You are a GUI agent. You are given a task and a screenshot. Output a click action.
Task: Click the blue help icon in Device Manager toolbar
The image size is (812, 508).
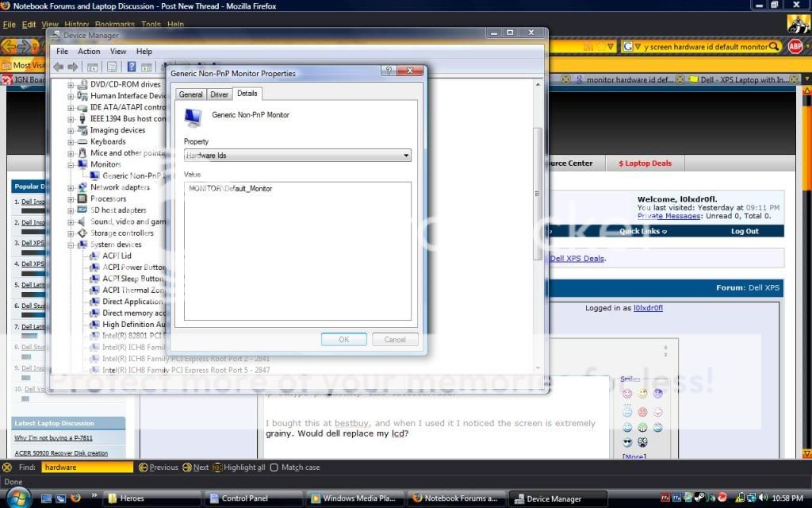click(131, 67)
